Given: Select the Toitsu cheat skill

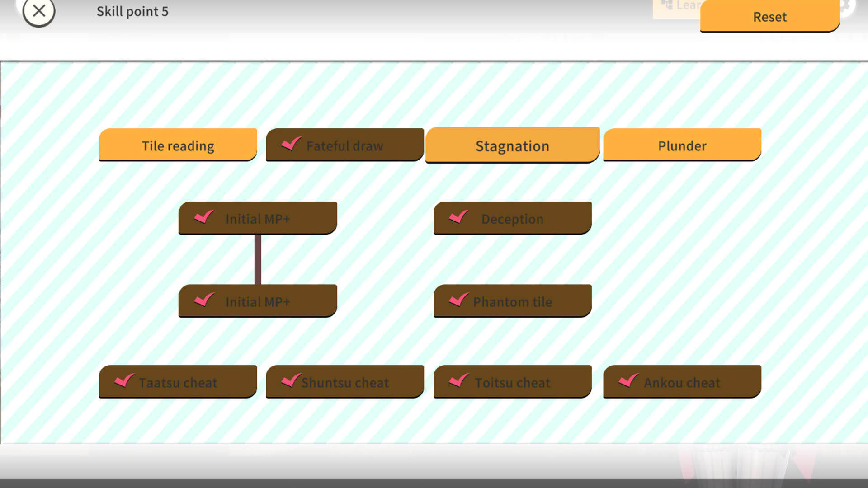Looking at the screenshot, I should (x=513, y=382).
